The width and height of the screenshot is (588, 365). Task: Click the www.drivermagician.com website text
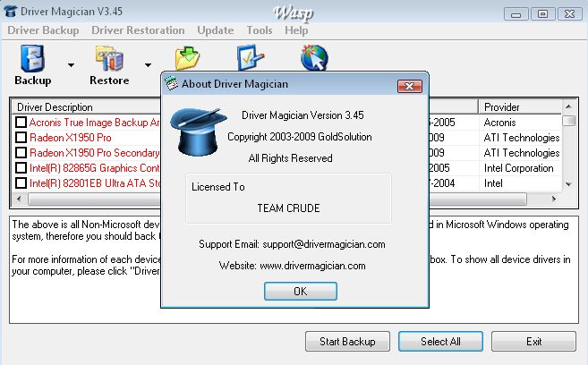(x=312, y=266)
